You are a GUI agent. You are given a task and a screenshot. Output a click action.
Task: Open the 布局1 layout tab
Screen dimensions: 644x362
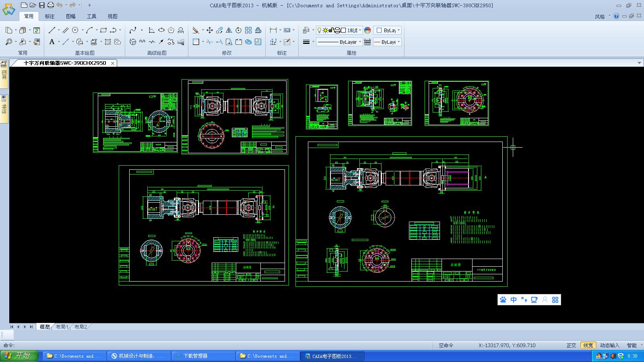(62, 327)
